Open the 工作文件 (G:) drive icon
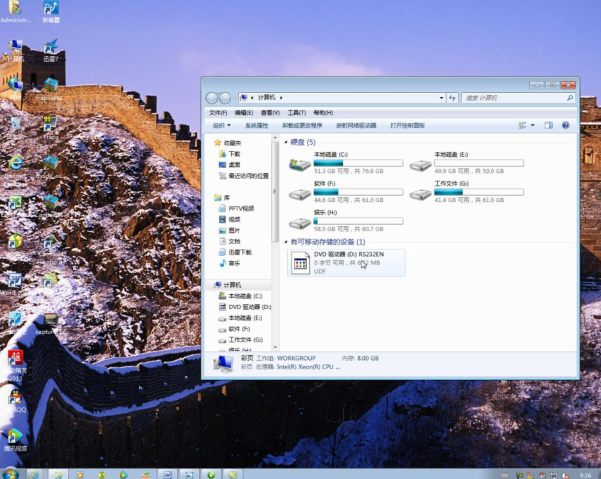The height and width of the screenshot is (479, 601). coord(420,194)
